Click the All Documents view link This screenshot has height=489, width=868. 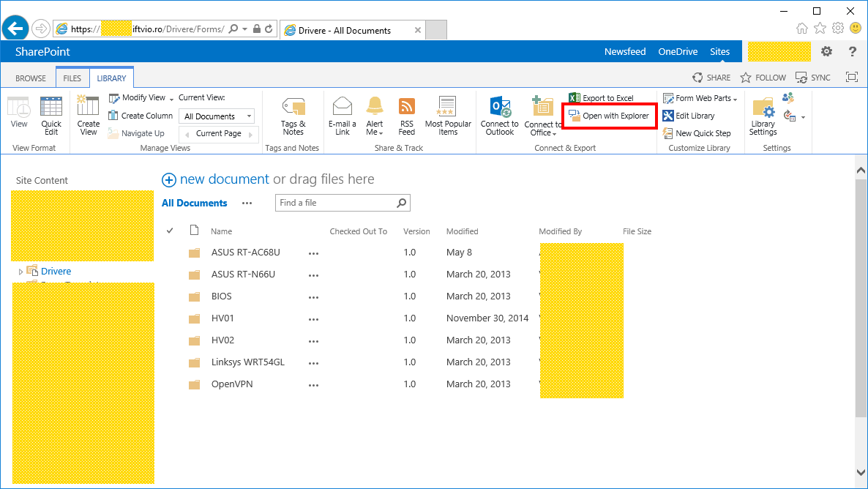coord(194,204)
